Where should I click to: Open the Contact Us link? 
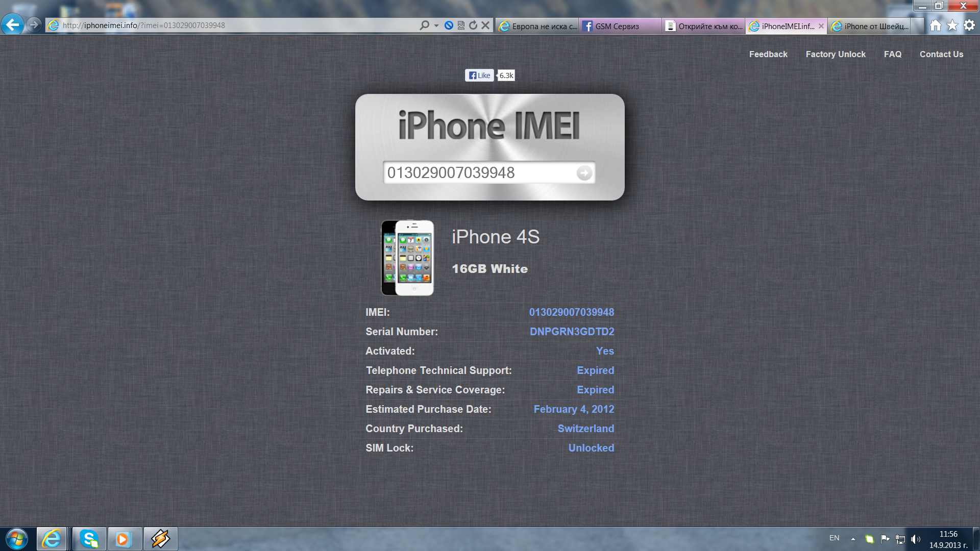click(x=941, y=54)
